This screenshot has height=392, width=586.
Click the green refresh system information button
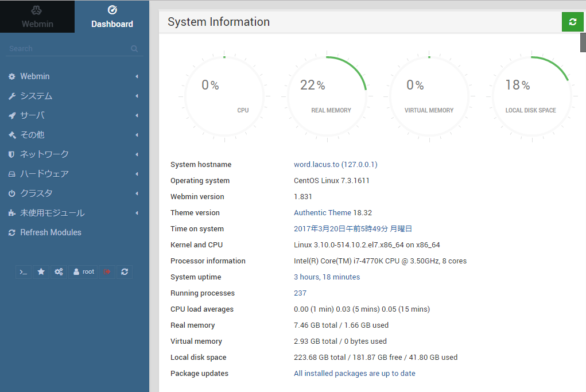(x=572, y=22)
